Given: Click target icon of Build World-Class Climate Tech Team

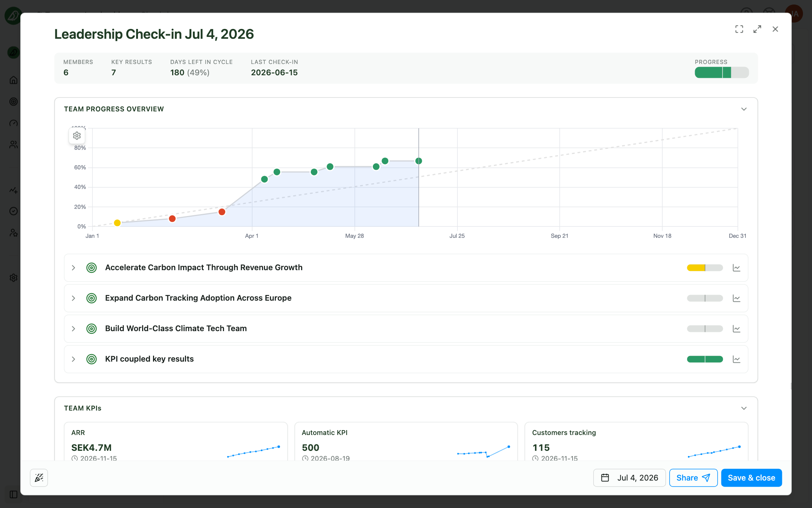Looking at the screenshot, I should 91,329.
